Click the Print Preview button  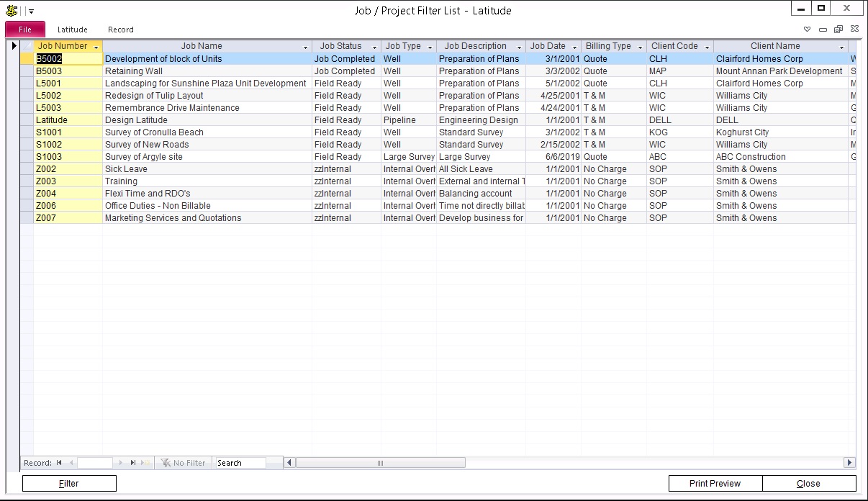(x=715, y=484)
